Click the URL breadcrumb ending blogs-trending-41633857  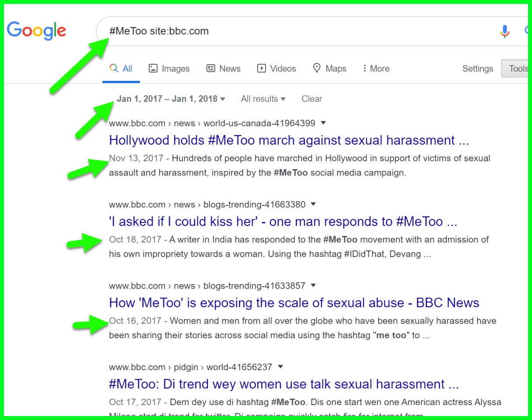coord(207,286)
